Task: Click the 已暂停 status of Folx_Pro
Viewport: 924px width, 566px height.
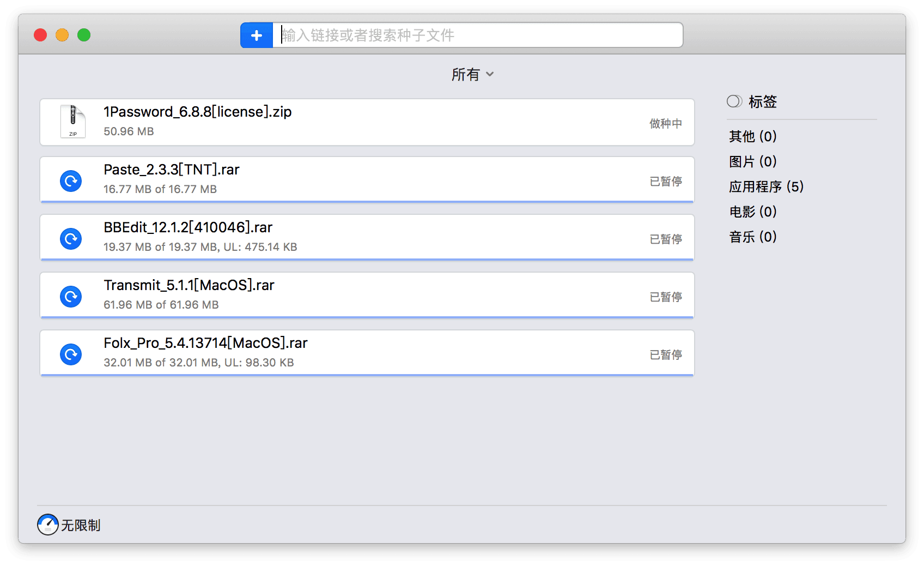Action: pyautogui.click(x=666, y=355)
